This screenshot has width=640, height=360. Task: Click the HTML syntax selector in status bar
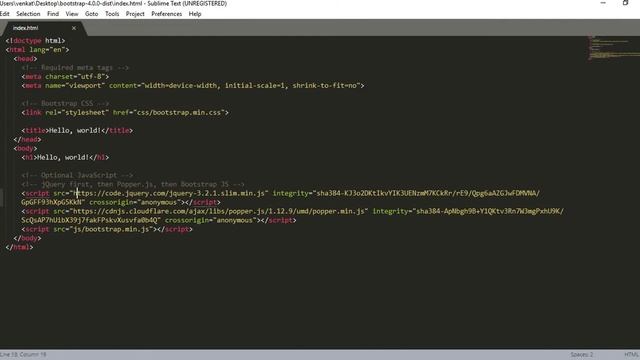coord(631,355)
